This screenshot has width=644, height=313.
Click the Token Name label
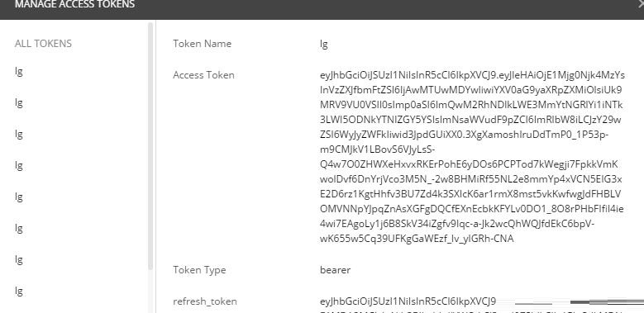click(x=202, y=44)
